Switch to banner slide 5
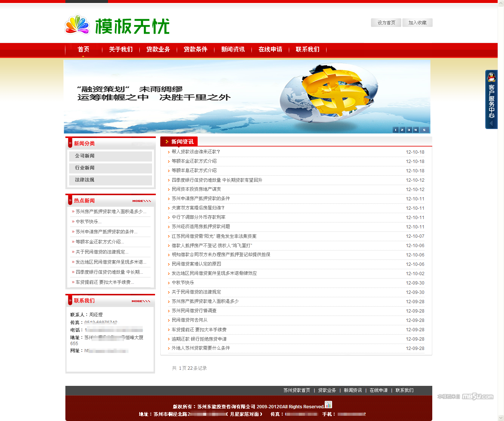 click(x=424, y=130)
